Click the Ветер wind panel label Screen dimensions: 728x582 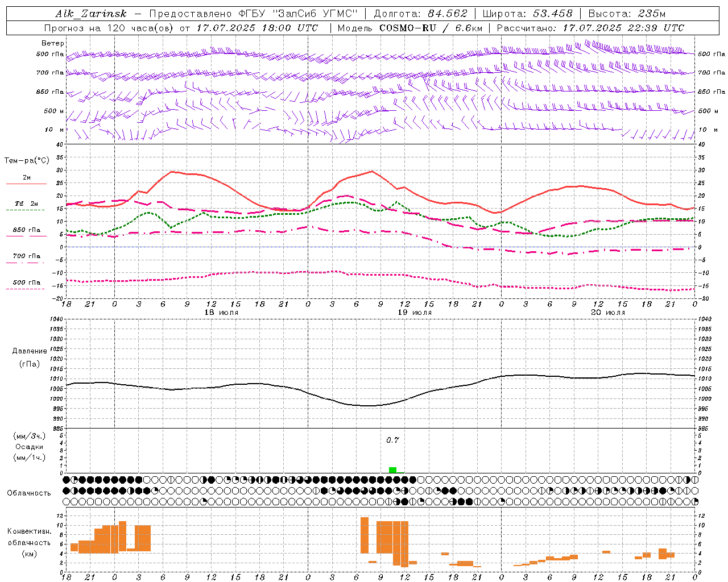click(x=53, y=43)
